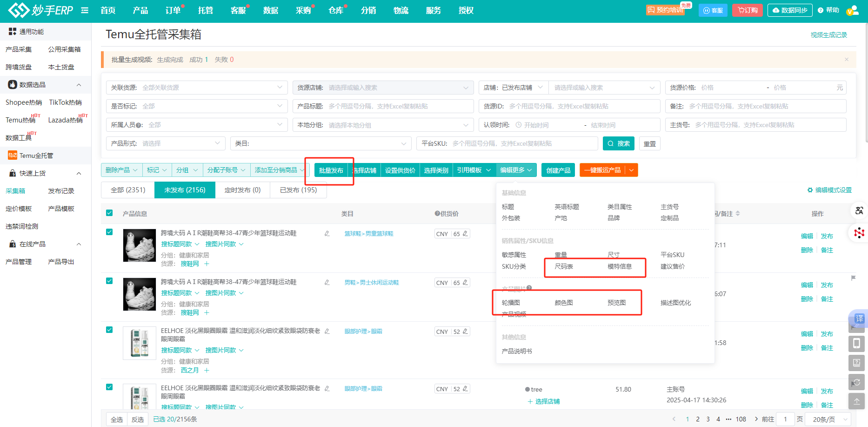Image resolution: width=868 pixels, height=427 pixels.
Task: Select 尺码表 in the 编辑更多 menu
Action: 564,266
